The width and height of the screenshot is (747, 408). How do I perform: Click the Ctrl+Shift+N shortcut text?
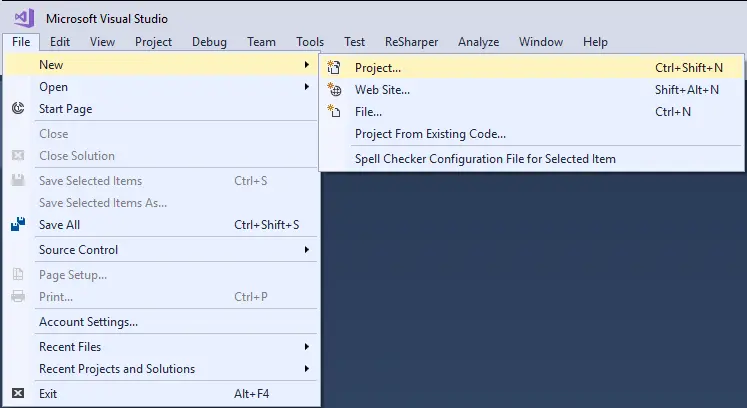click(689, 68)
